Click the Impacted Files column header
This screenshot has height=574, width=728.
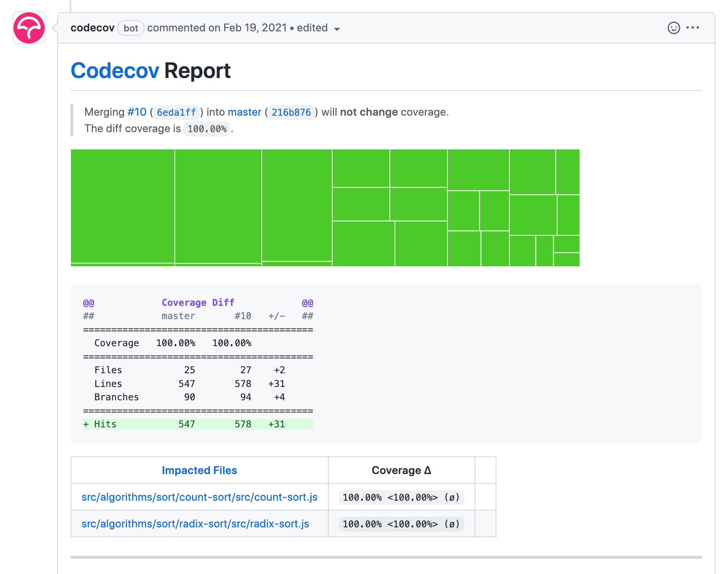(x=199, y=470)
